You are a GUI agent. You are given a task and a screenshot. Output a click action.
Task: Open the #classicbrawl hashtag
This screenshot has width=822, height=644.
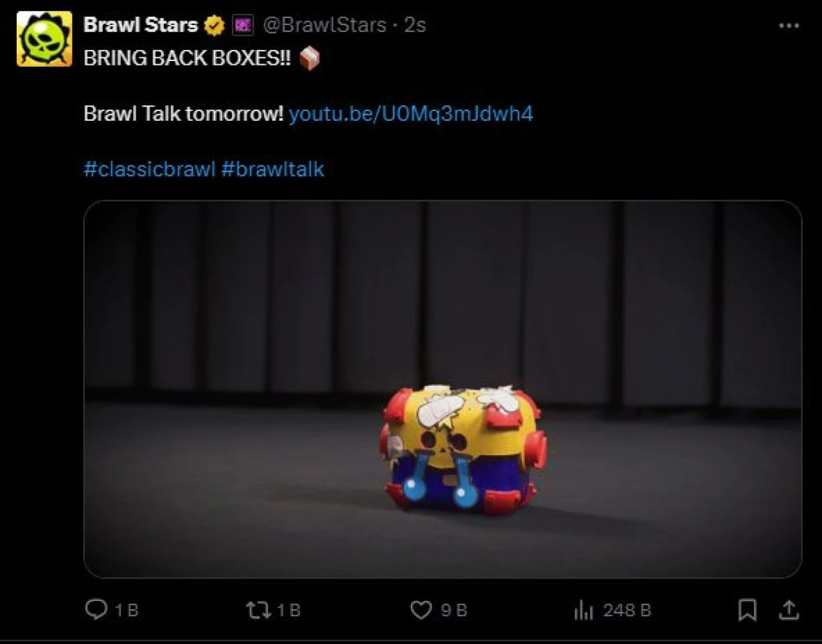click(x=149, y=170)
